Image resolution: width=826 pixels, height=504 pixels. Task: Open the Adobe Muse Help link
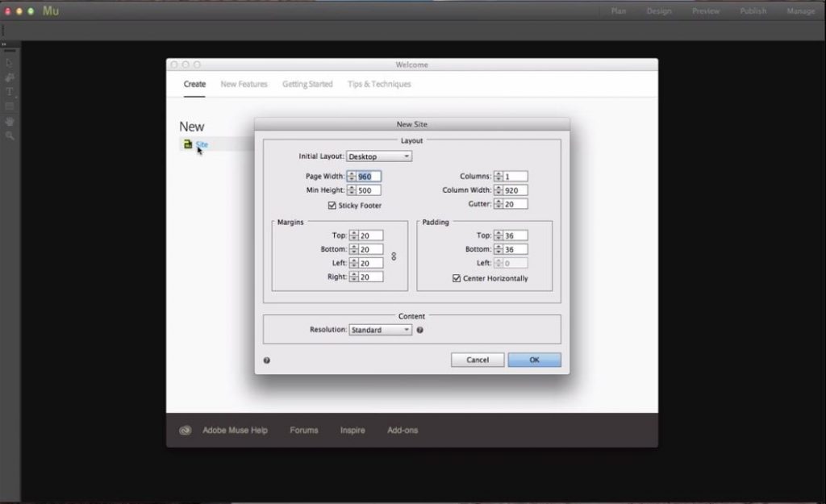pos(235,431)
